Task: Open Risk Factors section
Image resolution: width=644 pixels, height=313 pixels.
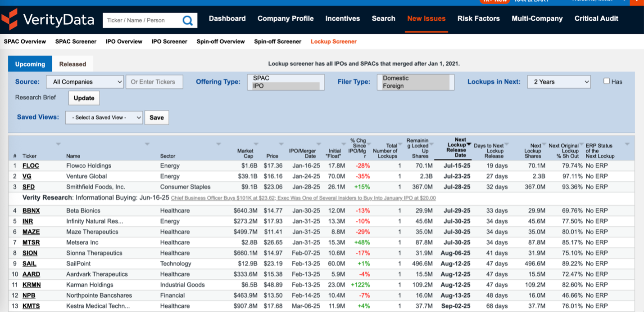Action: [479, 18]
